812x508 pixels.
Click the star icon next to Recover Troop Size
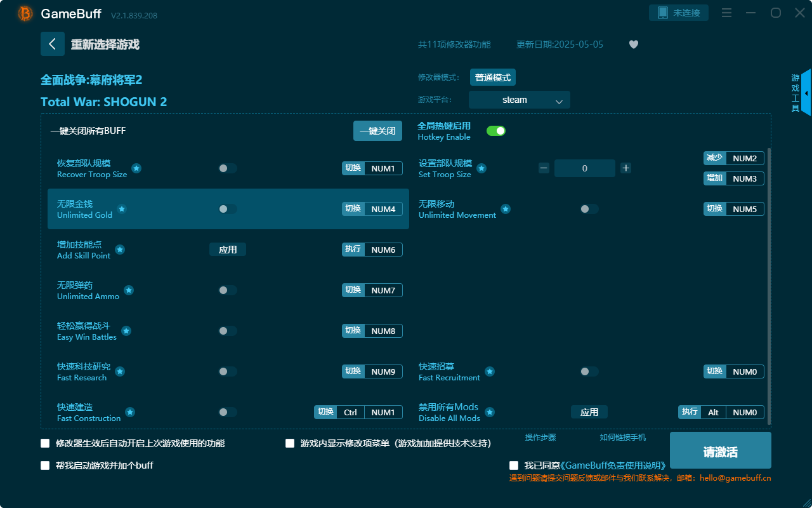pyautogui.click(x=136, y=168)
